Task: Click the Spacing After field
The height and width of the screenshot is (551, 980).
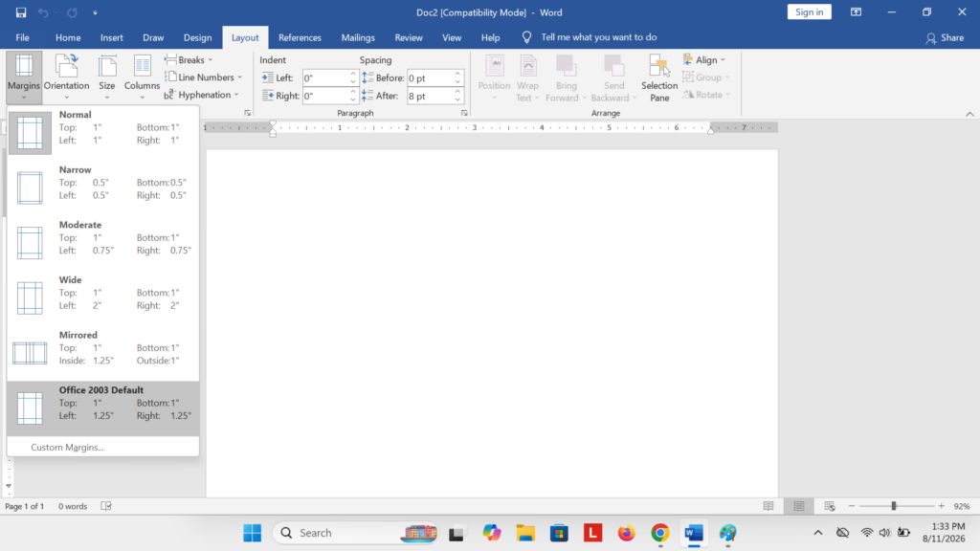Action: 430,96
